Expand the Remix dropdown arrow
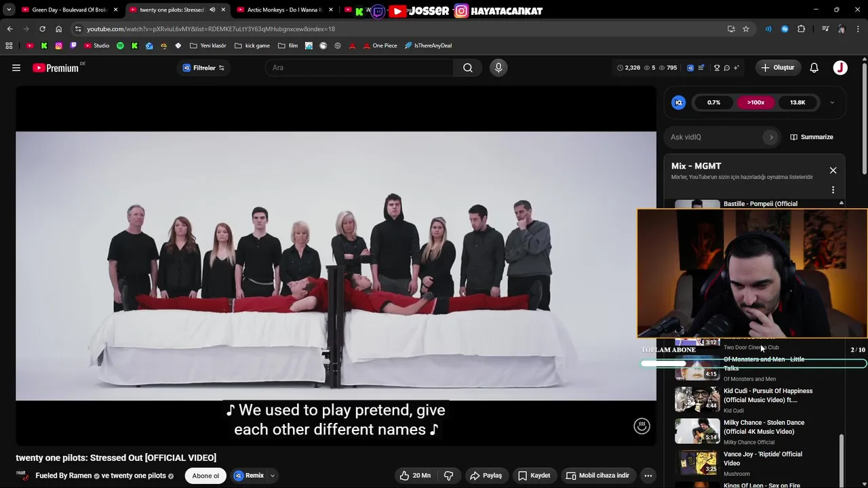 pos(273,476)
